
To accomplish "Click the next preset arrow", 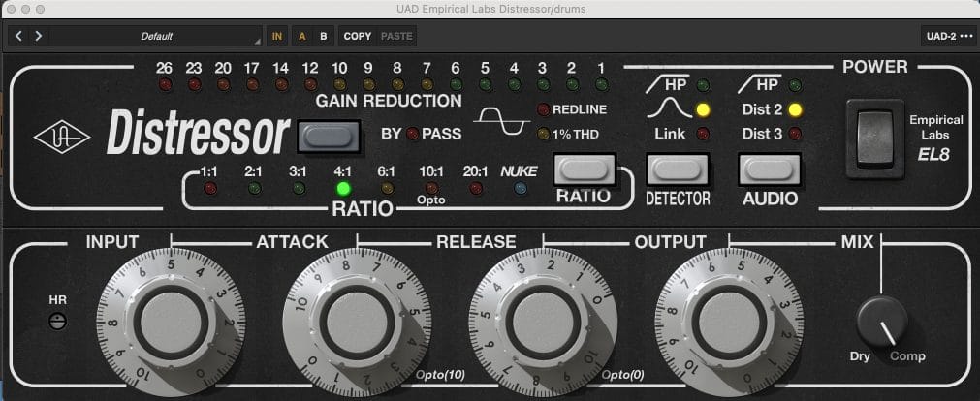I will tap(38, 37).
